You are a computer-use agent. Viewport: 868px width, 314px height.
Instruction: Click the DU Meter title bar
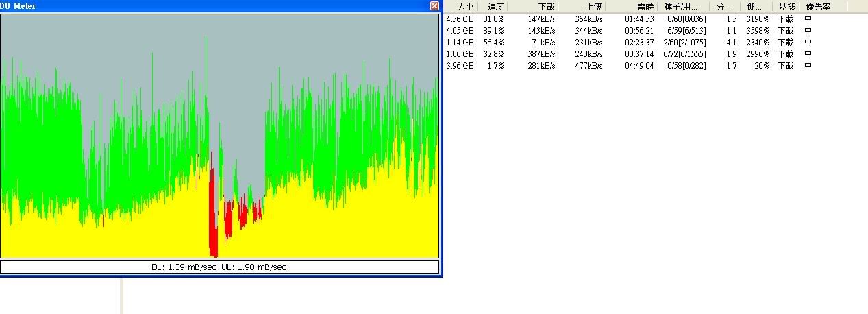point(206,5)
